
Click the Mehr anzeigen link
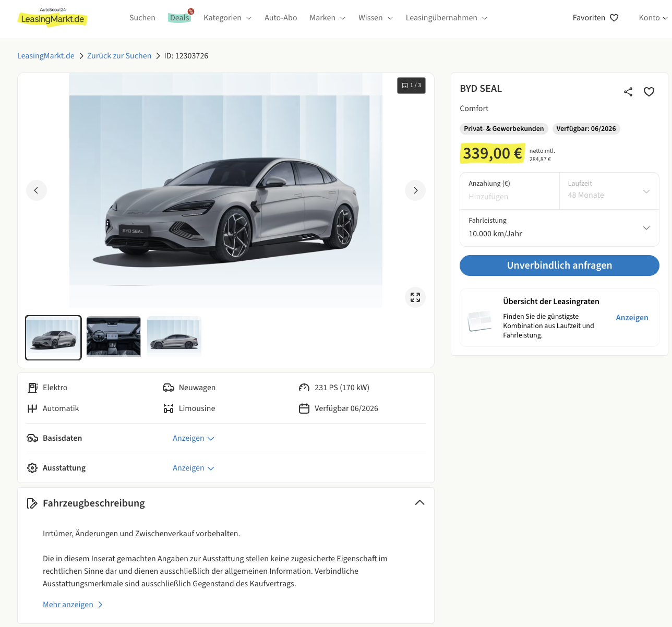(68, 605)
